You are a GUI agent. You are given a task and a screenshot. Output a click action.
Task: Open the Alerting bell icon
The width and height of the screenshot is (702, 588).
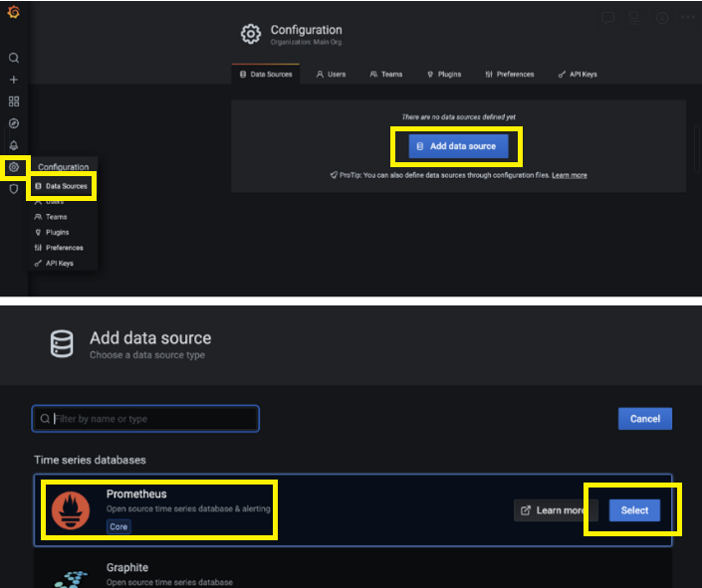(14, 145)
